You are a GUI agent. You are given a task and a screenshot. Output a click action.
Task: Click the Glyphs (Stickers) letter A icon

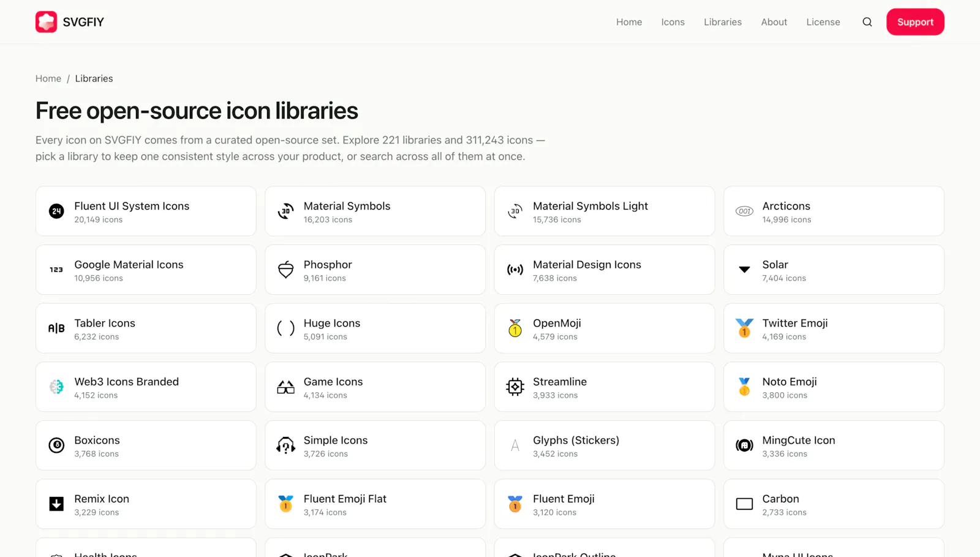click(515, 445)
